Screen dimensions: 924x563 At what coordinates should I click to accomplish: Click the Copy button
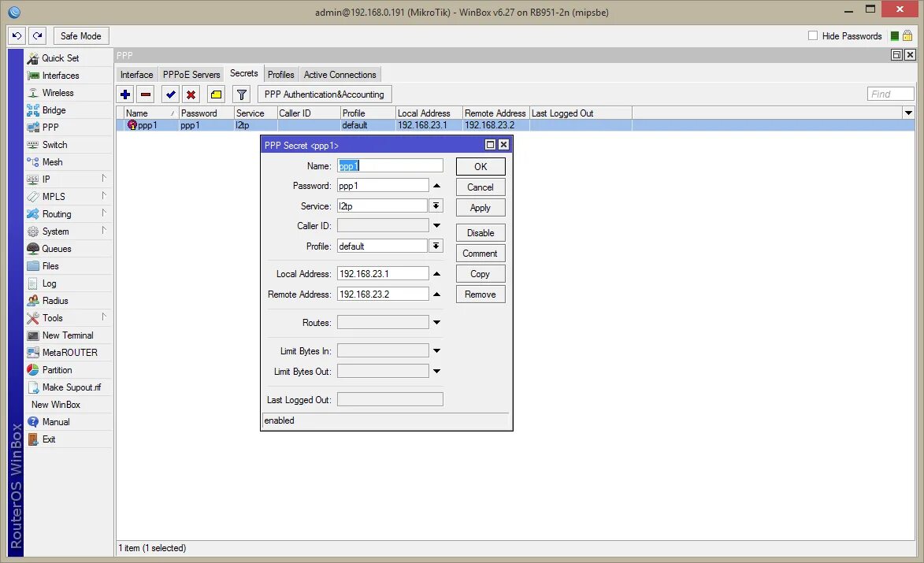[x=481, y=274]
